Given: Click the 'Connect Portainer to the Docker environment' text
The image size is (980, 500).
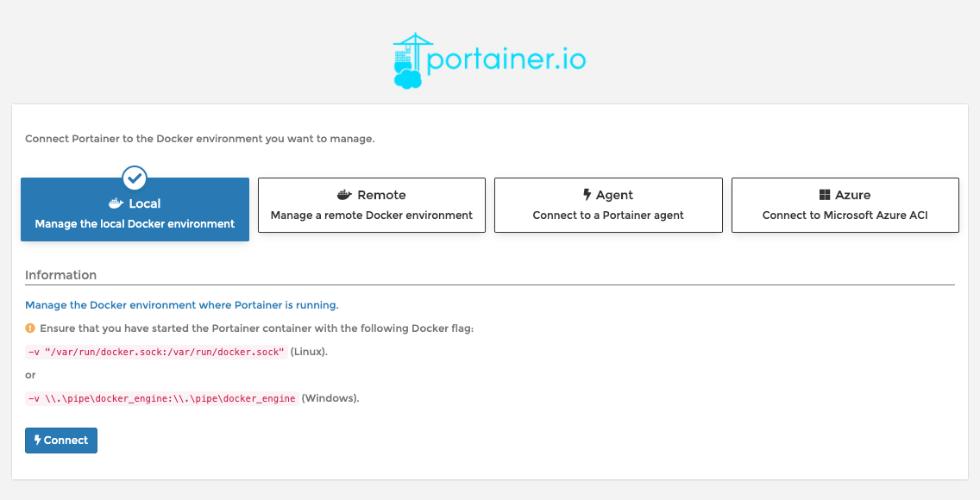Looking at the screenshot, I should tap(200, 139).
